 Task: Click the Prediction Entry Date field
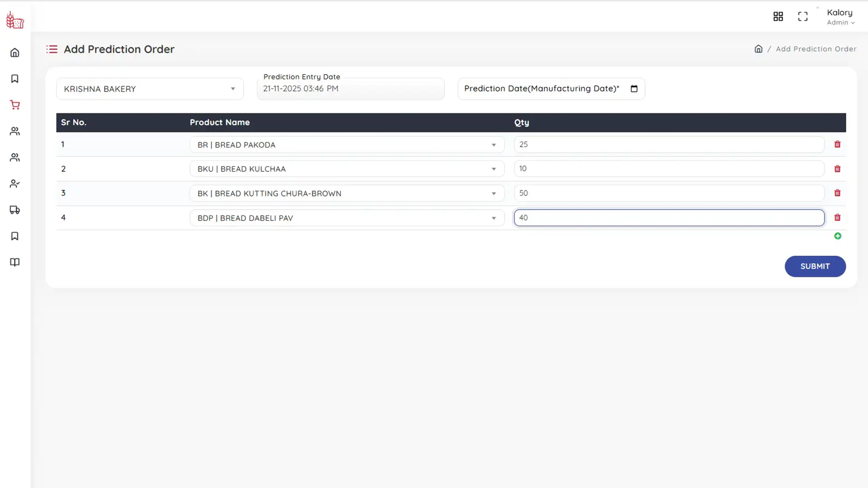350,89
